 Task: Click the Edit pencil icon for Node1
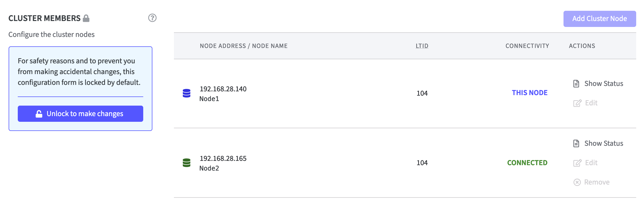pyautogui.click(x=577, y=103)
